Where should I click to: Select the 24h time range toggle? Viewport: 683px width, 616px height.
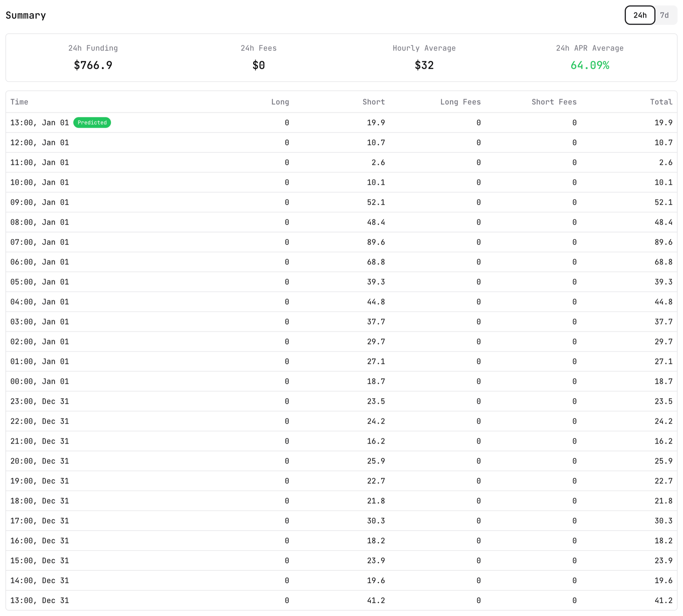tap(639, 15)
